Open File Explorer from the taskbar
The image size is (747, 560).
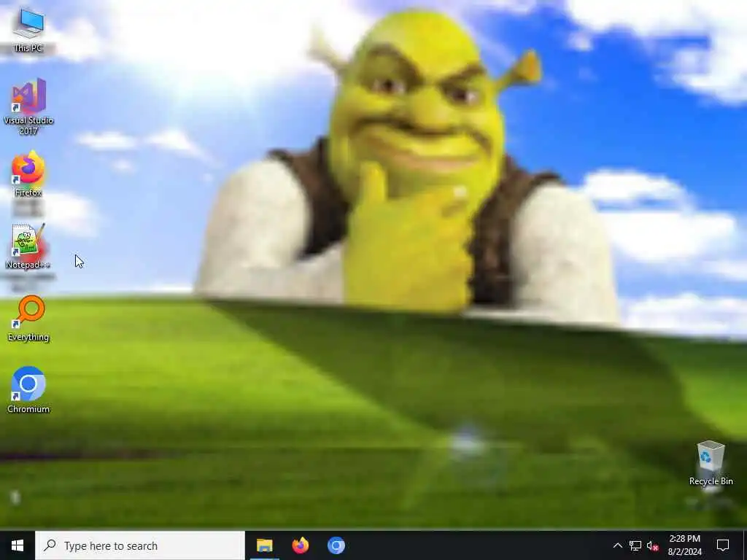pos(264,545)
